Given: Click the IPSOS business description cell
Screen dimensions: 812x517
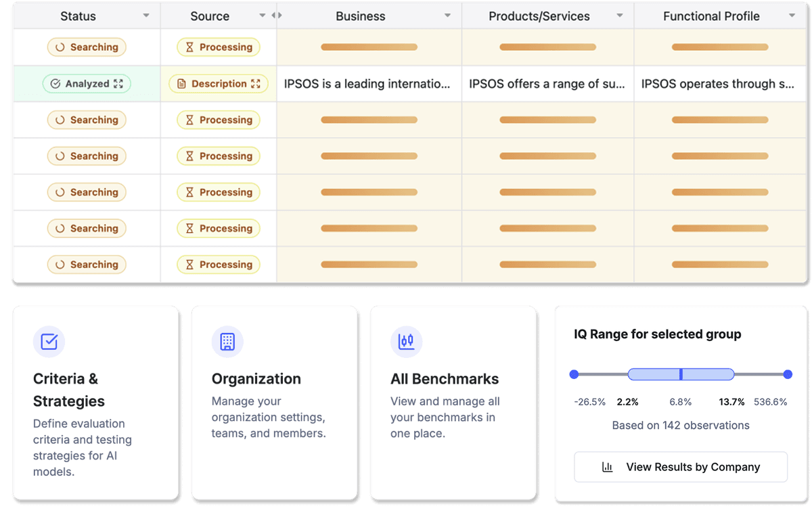Looking at the screenshot, I should pos(369,83).
